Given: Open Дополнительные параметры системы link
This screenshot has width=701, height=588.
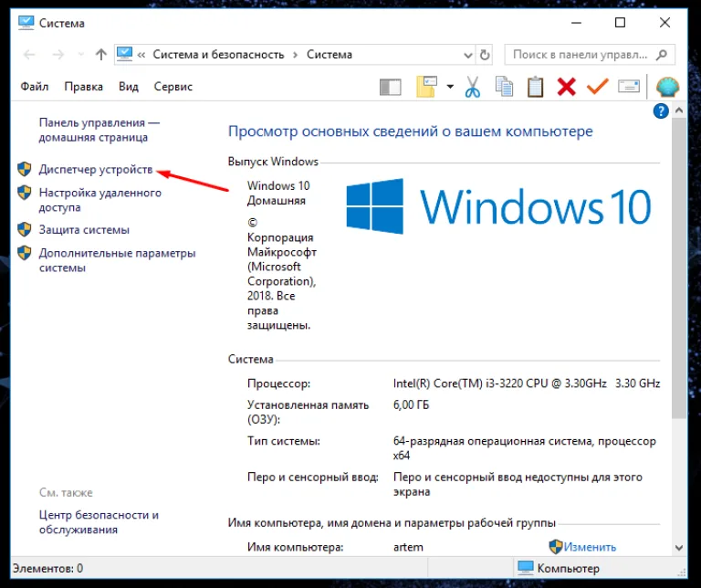Looking at the screenshot, I should (x=117, y=260).
